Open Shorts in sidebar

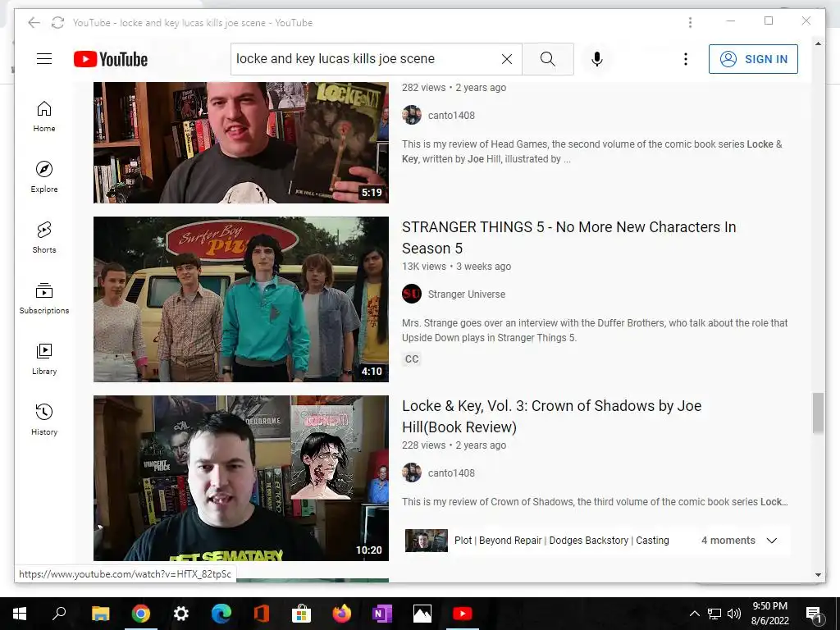pos(44,237)
